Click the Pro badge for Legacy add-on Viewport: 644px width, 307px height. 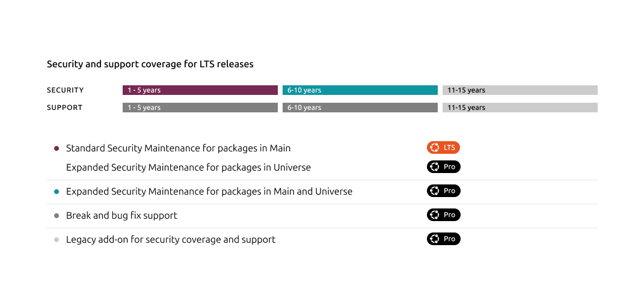(x=443, y=239)
